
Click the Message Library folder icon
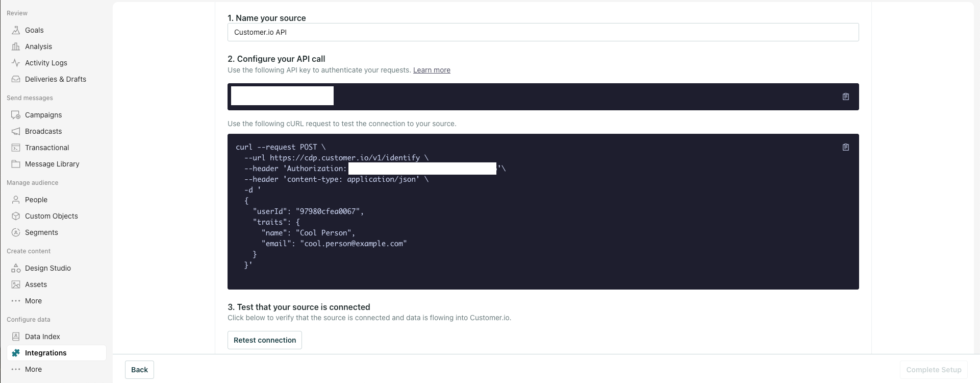click(x=16, y=164)
